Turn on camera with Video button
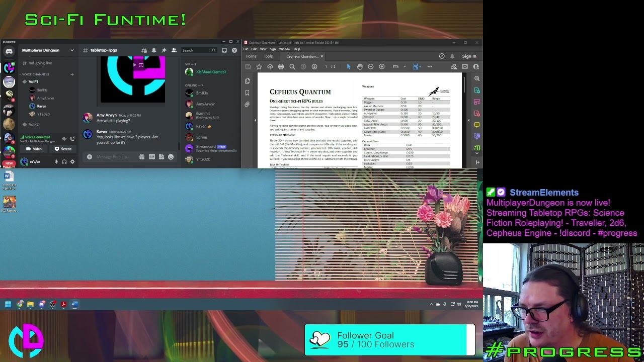This screenshot has width=644, height=362. pyautogui.click(x=34, y=149)
